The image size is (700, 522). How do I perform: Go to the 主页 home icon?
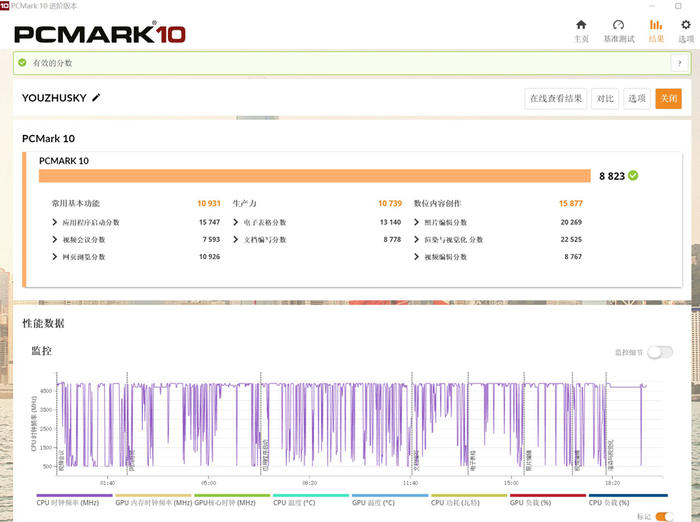581,25
